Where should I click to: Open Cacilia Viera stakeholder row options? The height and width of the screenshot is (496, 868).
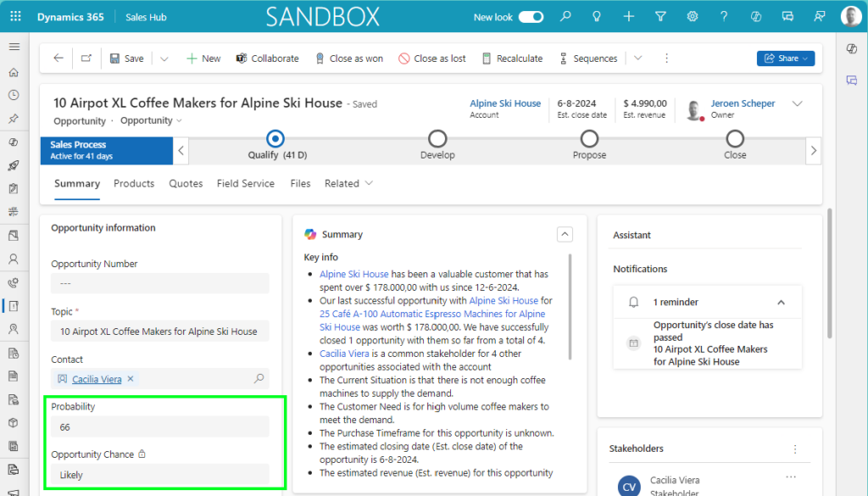[791, 476]
